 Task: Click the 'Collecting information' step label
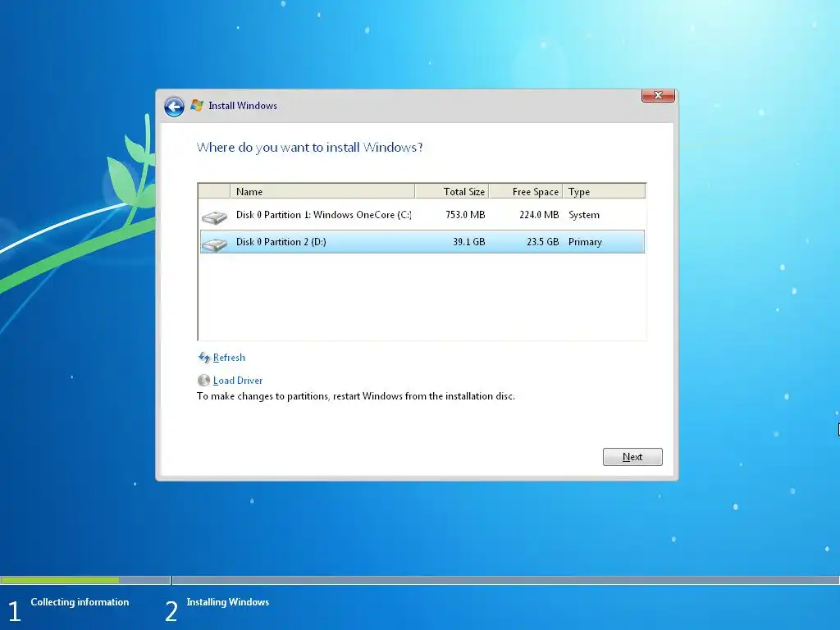[80, 602]
